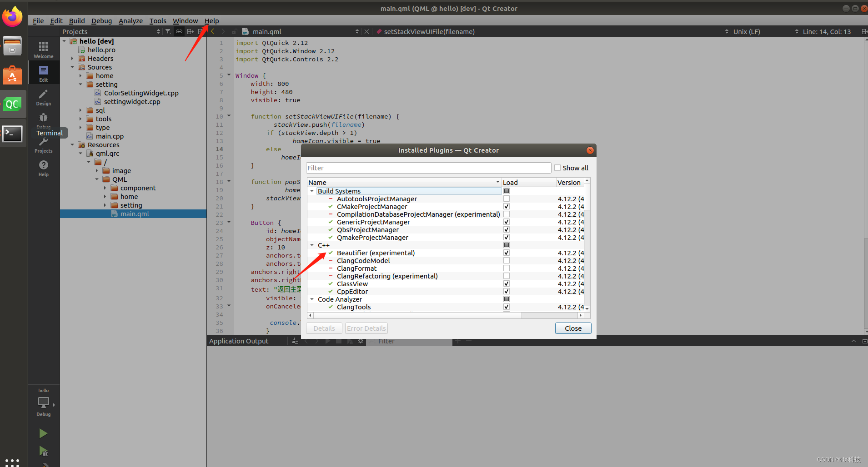Open the setStackViewUIFile symbol dropdown
Screen dimensions: 868x467
click(x=552, y=31)
